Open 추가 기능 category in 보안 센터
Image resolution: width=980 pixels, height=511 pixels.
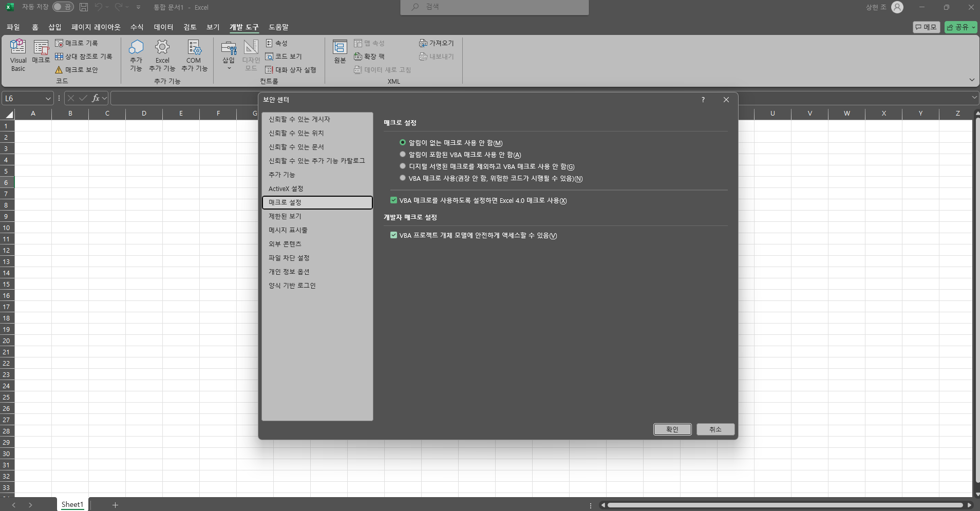[317, 175]
